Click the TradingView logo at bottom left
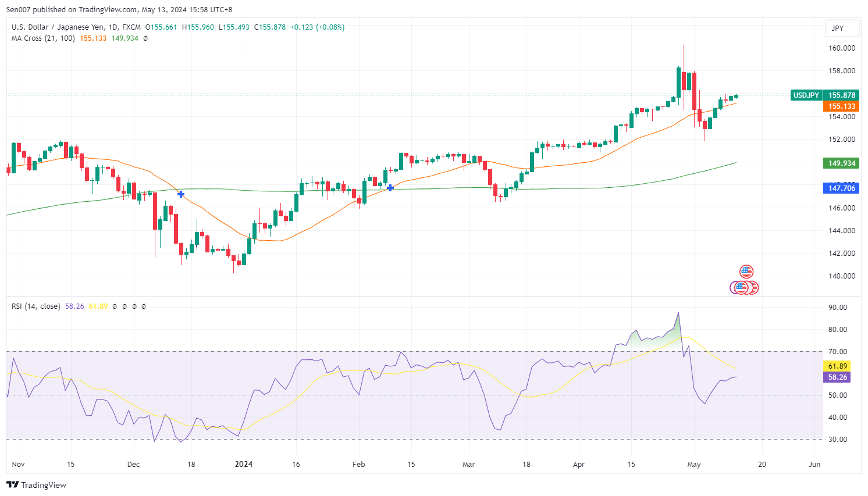Screen dimensions: 868x496 pos(37,485)
